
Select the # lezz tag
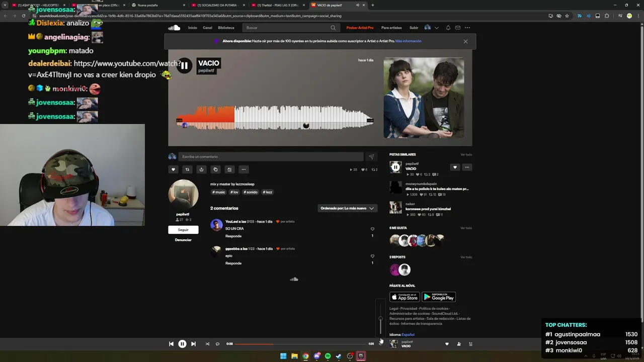267,192
